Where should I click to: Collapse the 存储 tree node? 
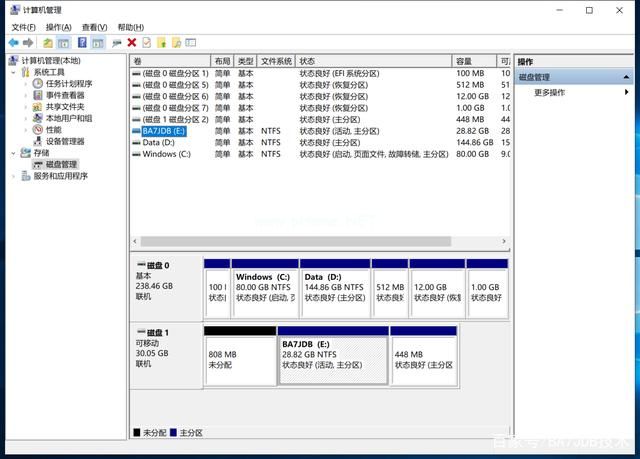(14, 153)
